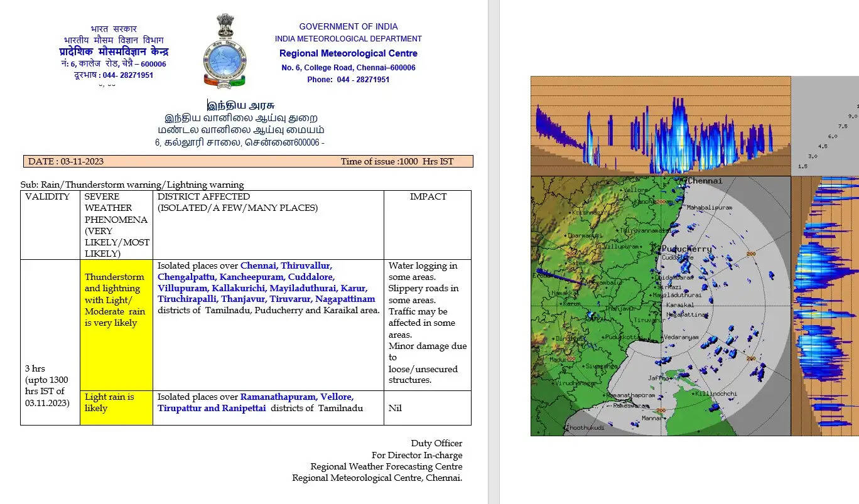
Task: Click the 'Time of issue' text
Action: [397, 161]
